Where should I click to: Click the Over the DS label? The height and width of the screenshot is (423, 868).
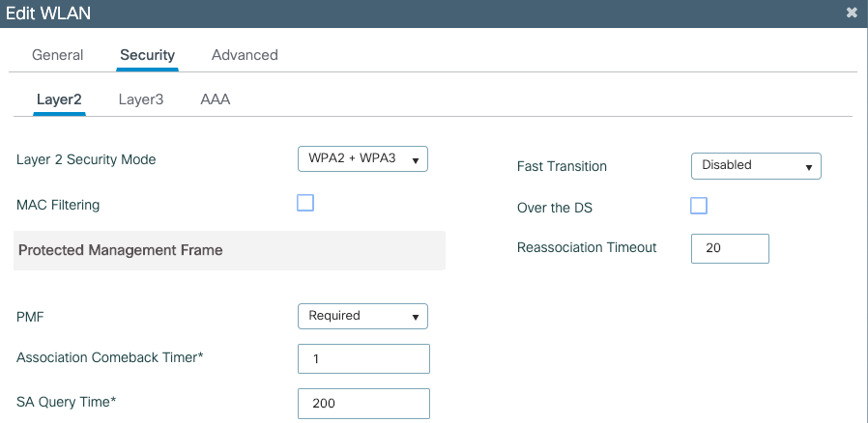click(558, 208)
